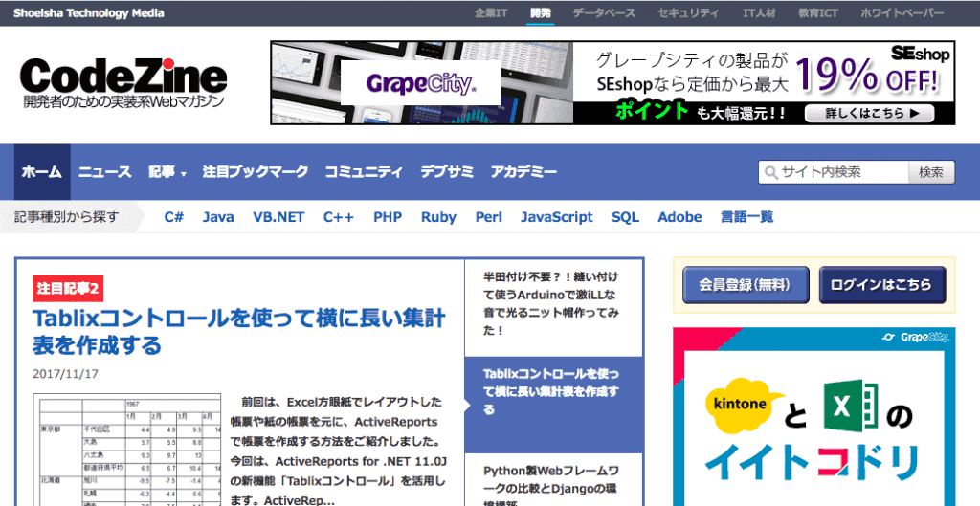980x506 pixels.
Task: Open the Tablix article table thumbnail
Action: [x=127, y=450]
